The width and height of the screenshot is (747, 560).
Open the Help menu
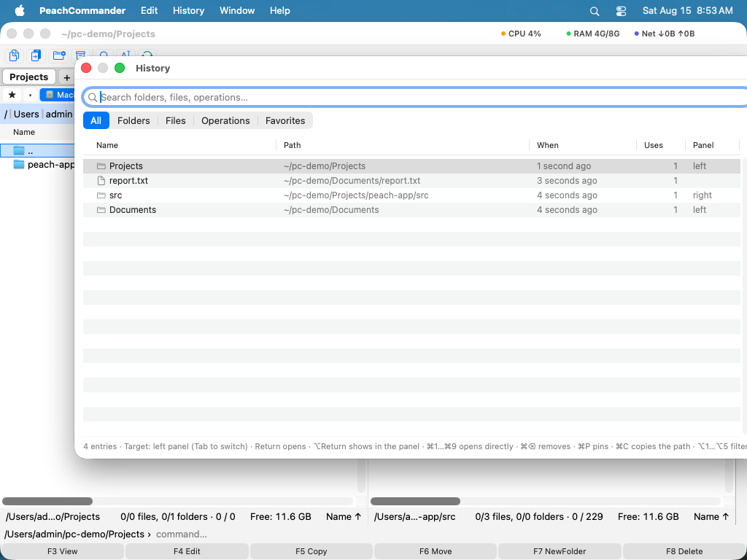279,10
